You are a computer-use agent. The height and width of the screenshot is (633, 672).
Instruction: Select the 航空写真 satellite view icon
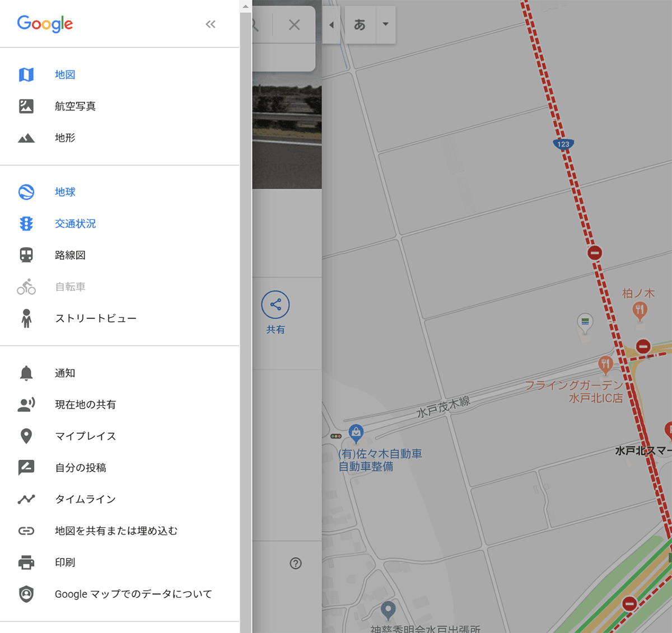click(x=26, y=106)
